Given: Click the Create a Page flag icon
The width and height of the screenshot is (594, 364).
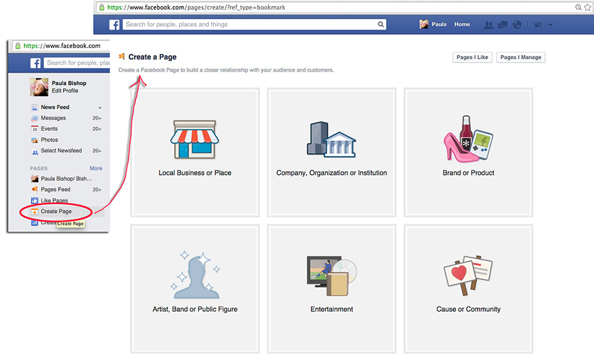Looking at the screenshot, I should point(122,56).
